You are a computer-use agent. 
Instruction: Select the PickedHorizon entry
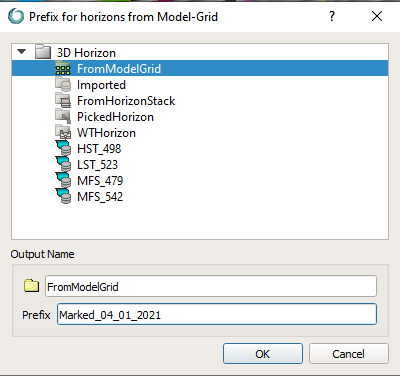115,117
